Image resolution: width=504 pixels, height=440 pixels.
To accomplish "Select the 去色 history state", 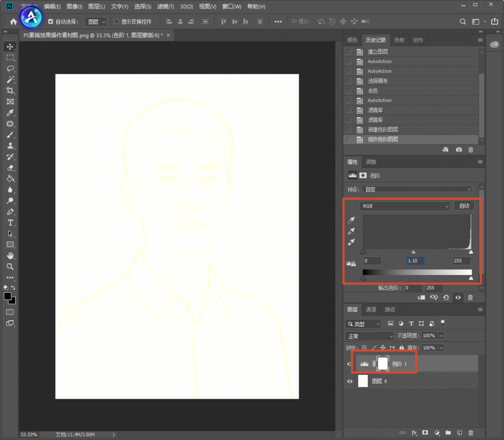I will [411, 91].
